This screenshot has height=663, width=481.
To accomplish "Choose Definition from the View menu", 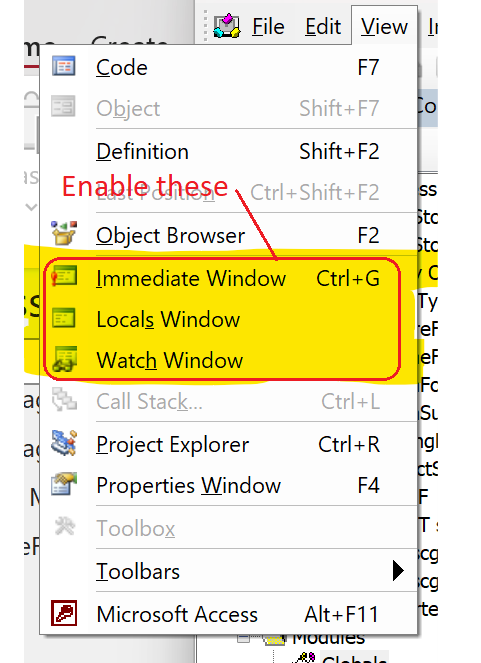I will click(x=229, y=151).
